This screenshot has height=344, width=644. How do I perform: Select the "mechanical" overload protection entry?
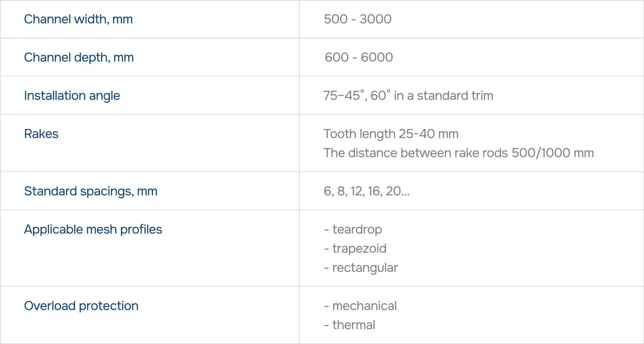[x=364, y=306]
